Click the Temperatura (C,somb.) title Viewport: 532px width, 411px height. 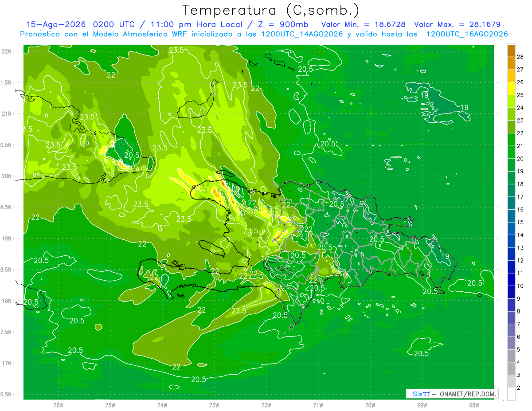coord(271,10)
